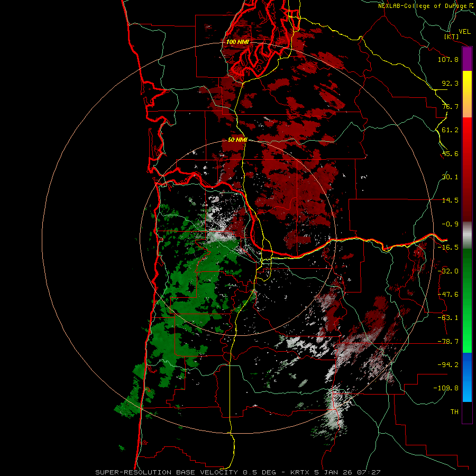The image size is (476, 476).
Task: Click the 92.3 legend value
Action: (x=450, y=83)
